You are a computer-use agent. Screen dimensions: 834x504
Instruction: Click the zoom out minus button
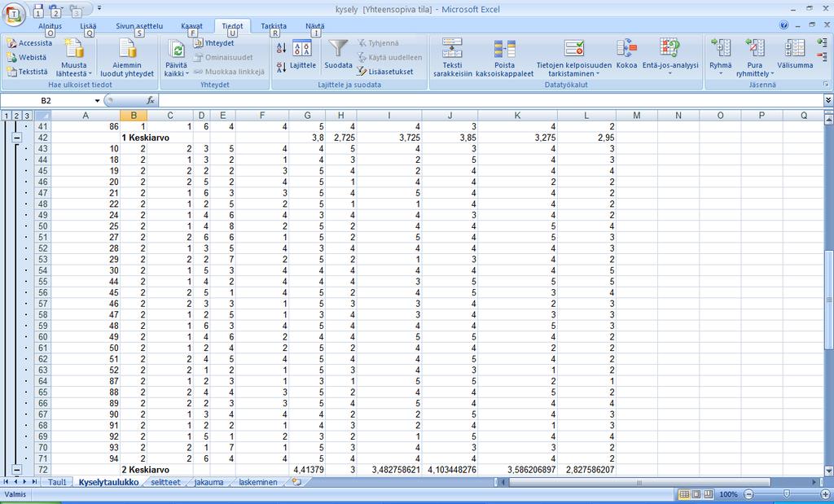click(748, 495)
